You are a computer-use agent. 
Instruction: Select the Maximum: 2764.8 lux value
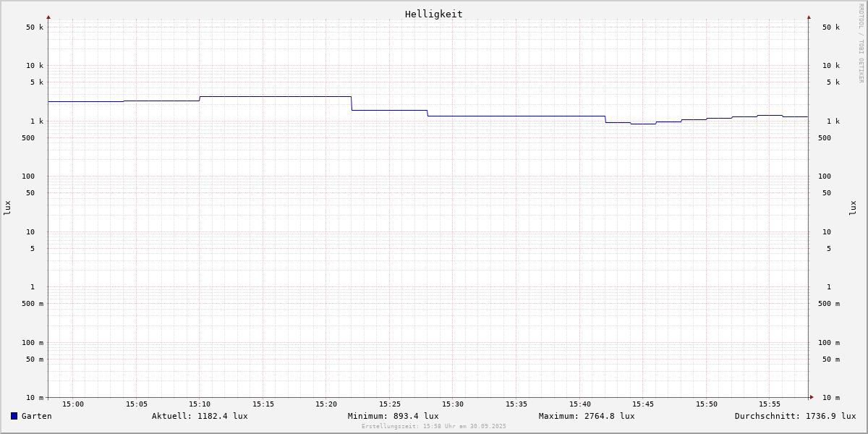tap(587, 416)
